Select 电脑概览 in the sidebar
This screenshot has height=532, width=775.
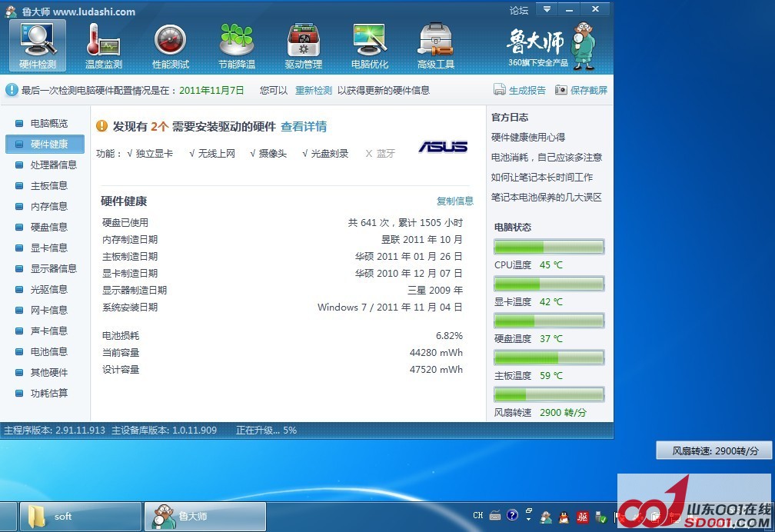48,123
